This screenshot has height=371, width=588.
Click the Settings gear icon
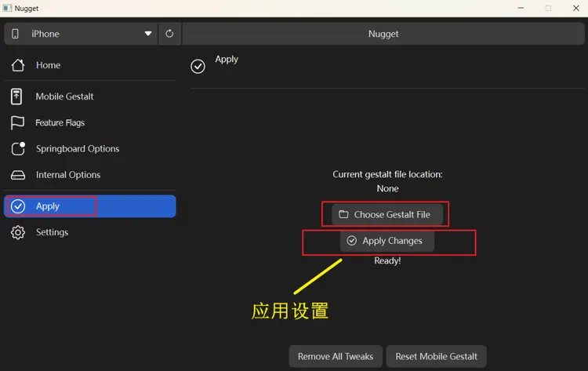click(x=18, y=232)
